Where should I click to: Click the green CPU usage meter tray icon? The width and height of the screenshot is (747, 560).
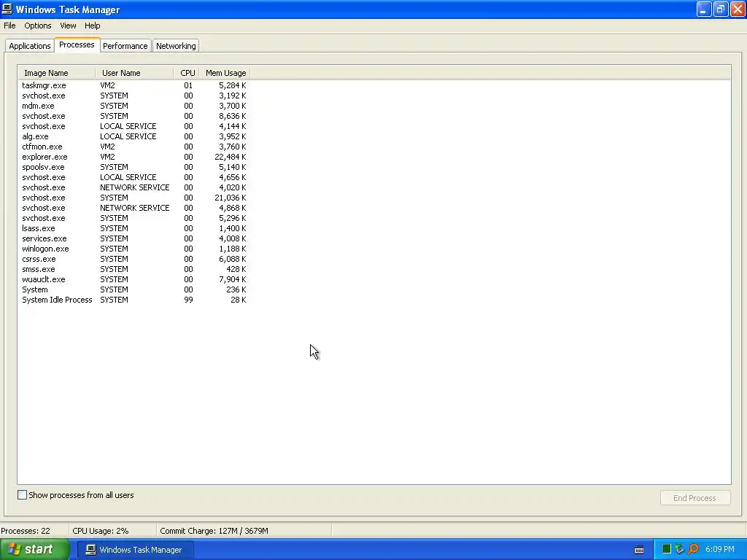(x=667, y=550)
